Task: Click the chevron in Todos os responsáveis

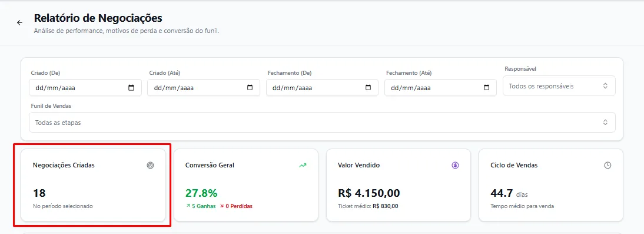Action: 605,86
